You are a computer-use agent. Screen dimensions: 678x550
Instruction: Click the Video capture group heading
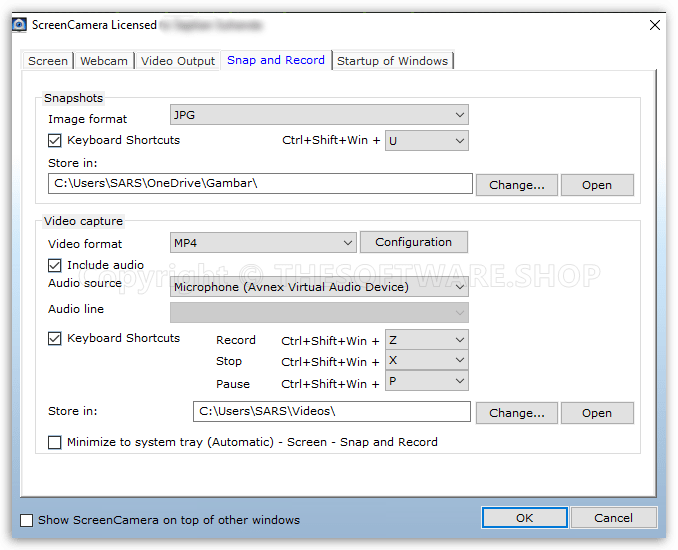point(83,221)
